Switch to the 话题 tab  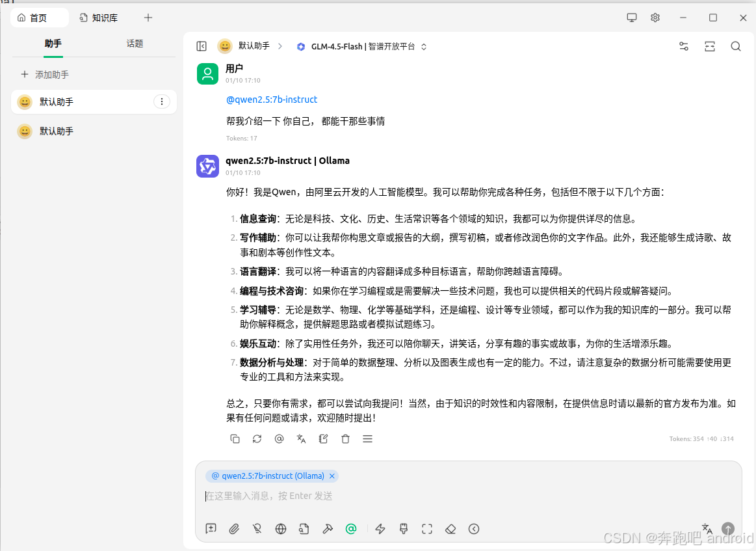coord(135,44)
